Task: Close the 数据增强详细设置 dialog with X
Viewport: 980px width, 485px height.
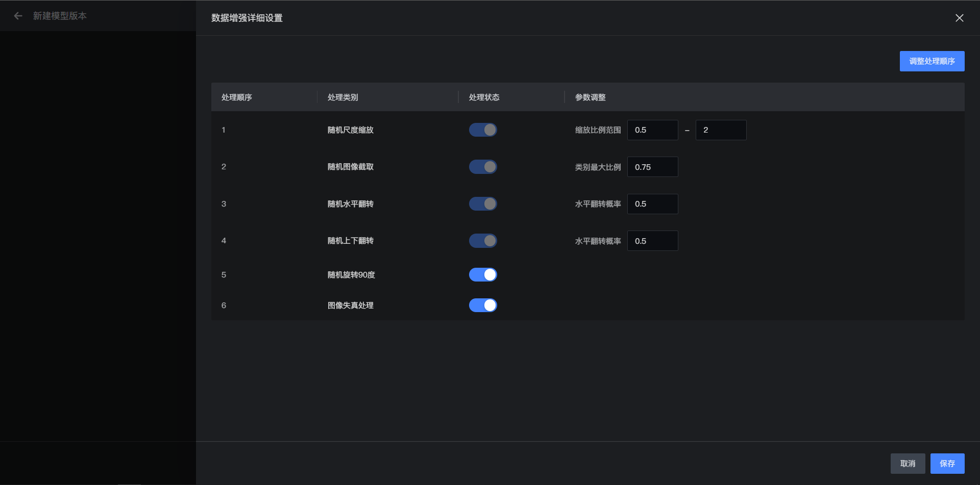Action: (x=960, y=18)
